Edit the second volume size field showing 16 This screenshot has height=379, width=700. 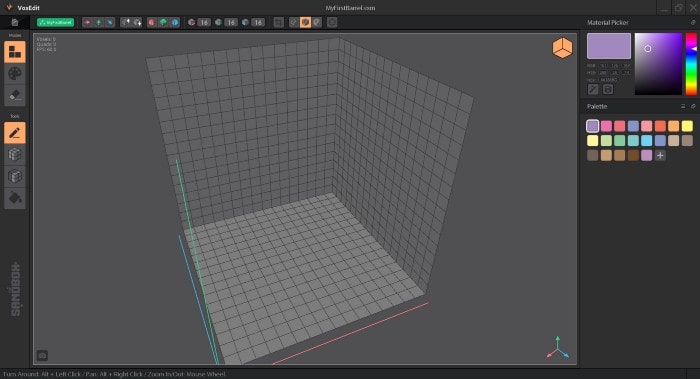pyautogui.click(x=231, y=22)
